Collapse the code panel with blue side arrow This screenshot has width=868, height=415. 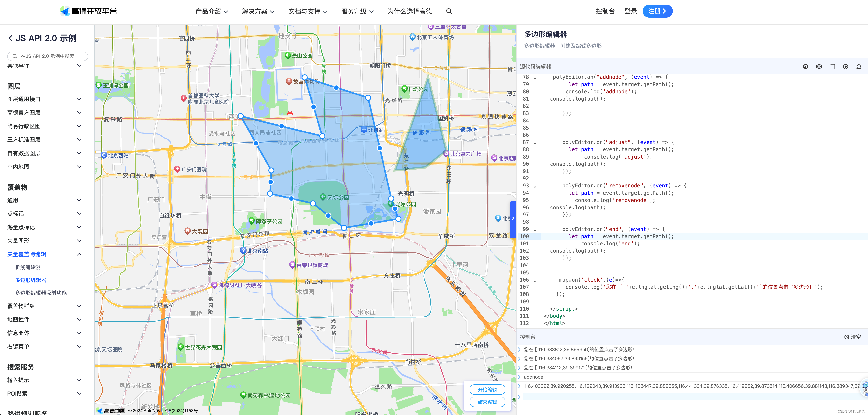point(513,218)
